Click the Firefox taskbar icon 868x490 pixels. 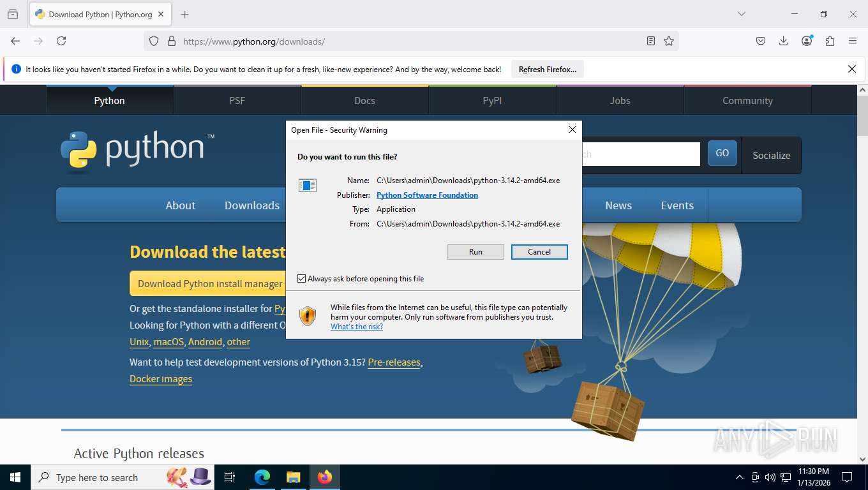325,477
